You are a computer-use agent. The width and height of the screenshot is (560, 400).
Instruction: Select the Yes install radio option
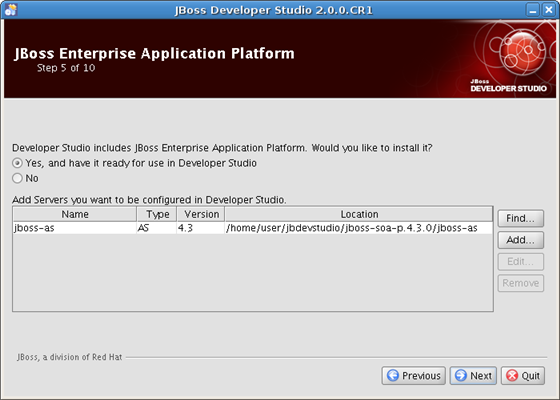click(x=17, y=163)
